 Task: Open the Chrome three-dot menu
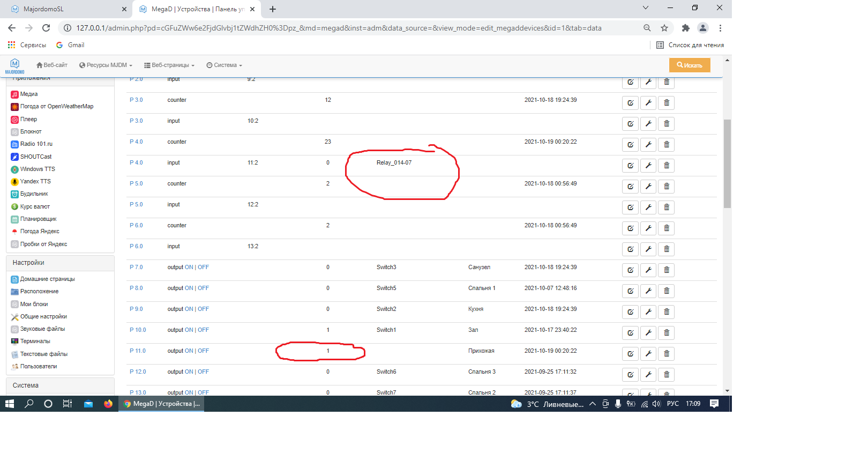click(x=721, y=28)
